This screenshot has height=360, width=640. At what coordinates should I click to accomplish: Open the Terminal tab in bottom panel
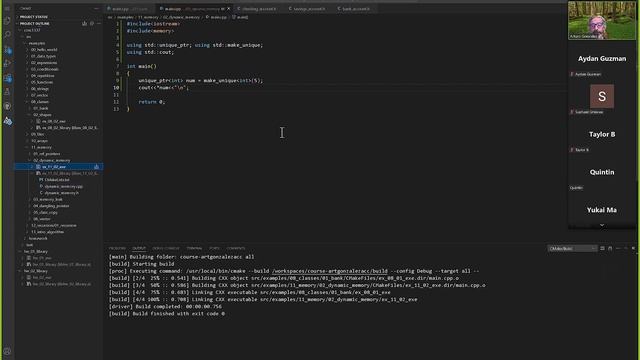(x=194, y=248)
